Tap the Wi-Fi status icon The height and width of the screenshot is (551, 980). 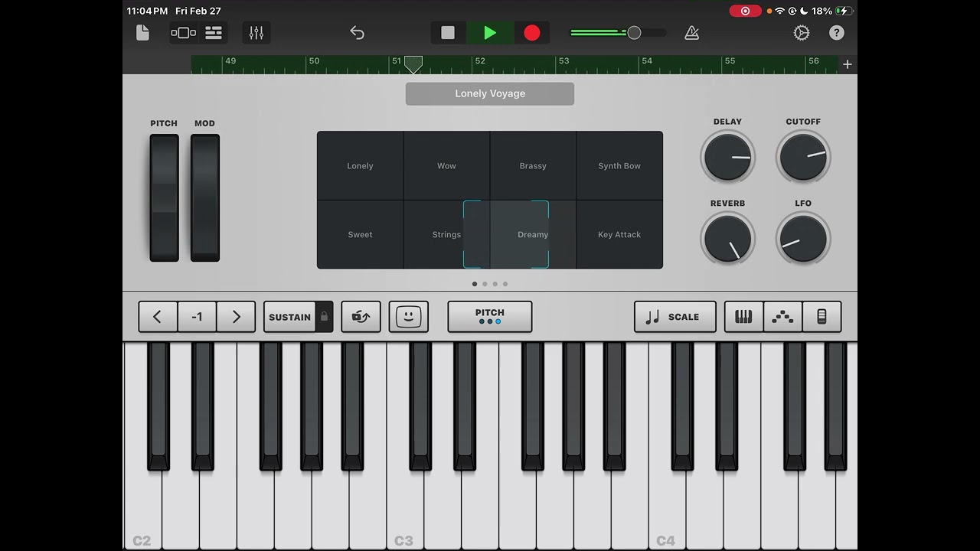click(x=779, y=11)
